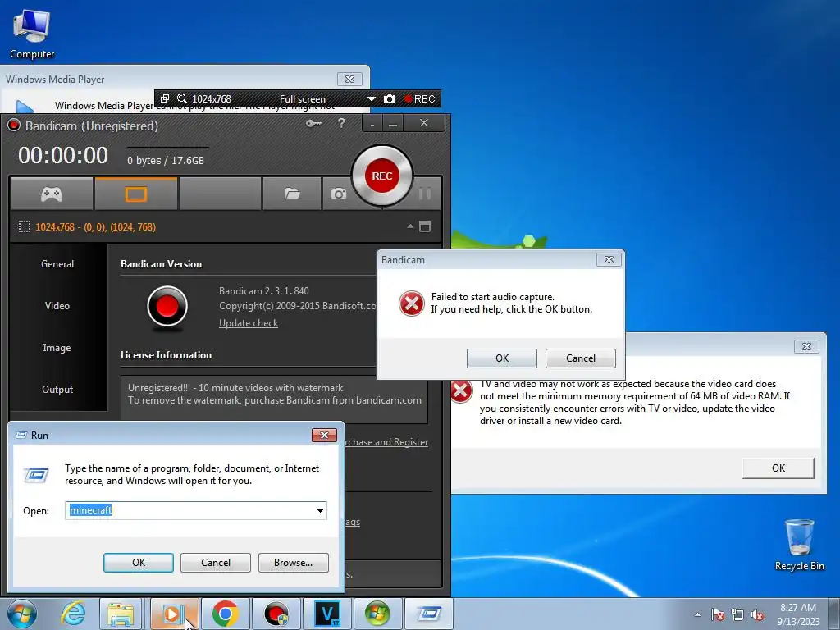Click the magnifier icon in recording toolbar
The height and width of the screenshot is (630, 840).
(x=182, y=98)
